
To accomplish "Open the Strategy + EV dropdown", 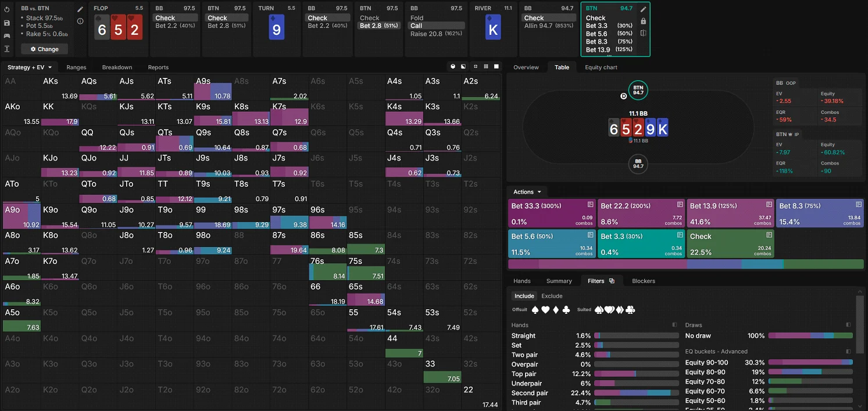I will [29, 67].
